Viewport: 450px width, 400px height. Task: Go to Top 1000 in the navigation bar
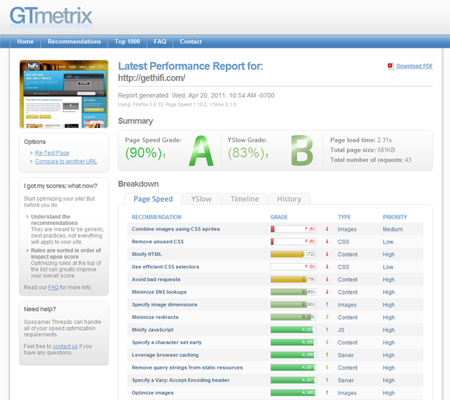[x=127, y=42]
